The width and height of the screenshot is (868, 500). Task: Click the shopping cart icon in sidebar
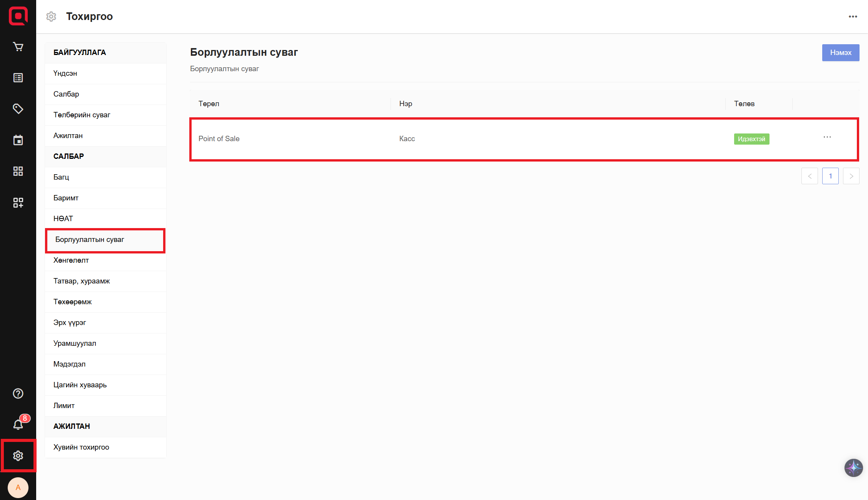point(18,47)
